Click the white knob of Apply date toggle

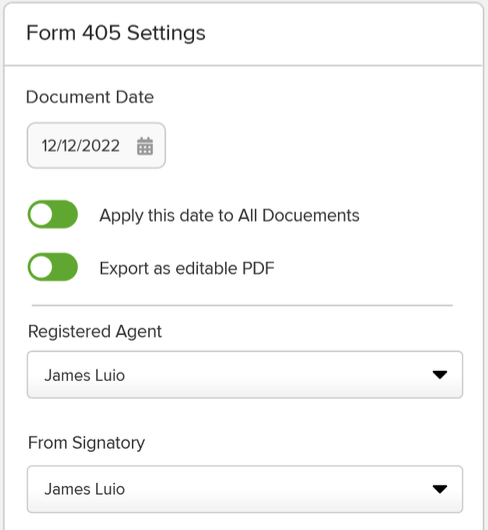(x=41, y=214)
